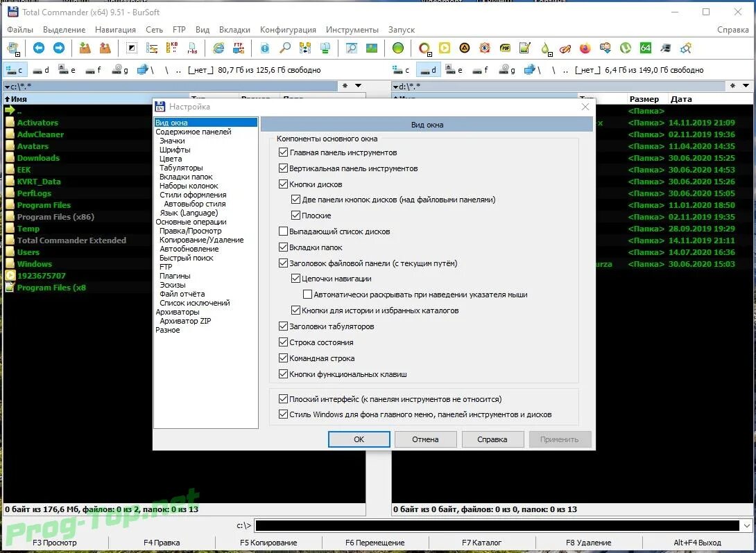756x553 pixels.
Task: Open command line history dropdown
Action: click(x=746, y=525)
